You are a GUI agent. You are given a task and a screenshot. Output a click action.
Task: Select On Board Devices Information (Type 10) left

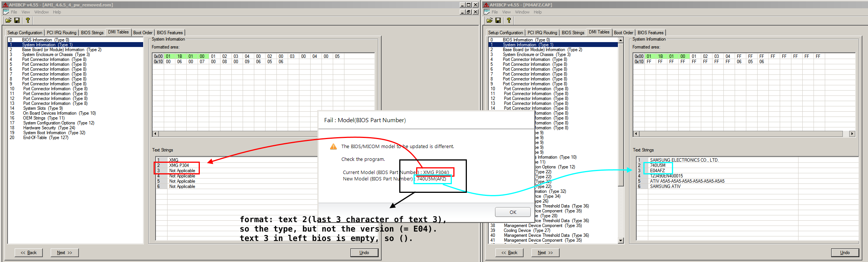point(75,113)
